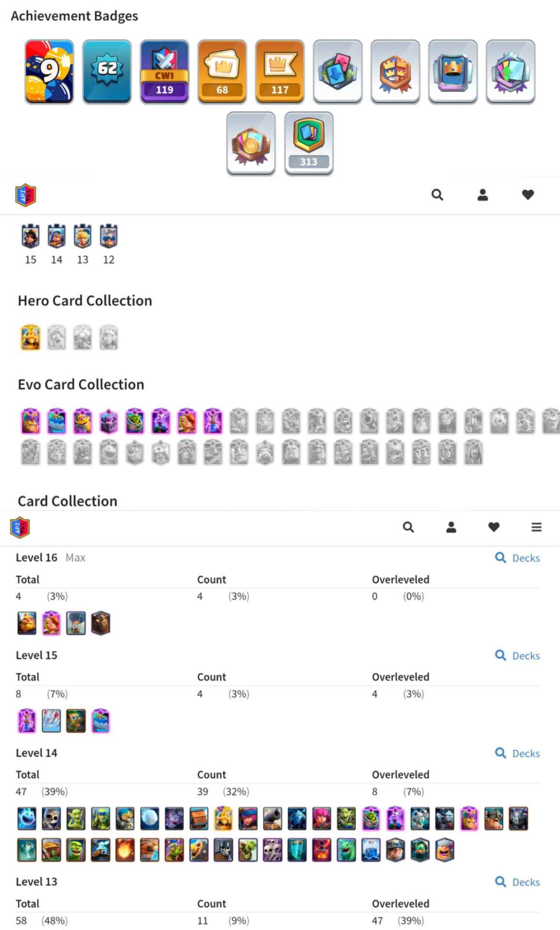Click the crown badge showing 68
Viewport: 560px width, 930px height.
[222, 72]
